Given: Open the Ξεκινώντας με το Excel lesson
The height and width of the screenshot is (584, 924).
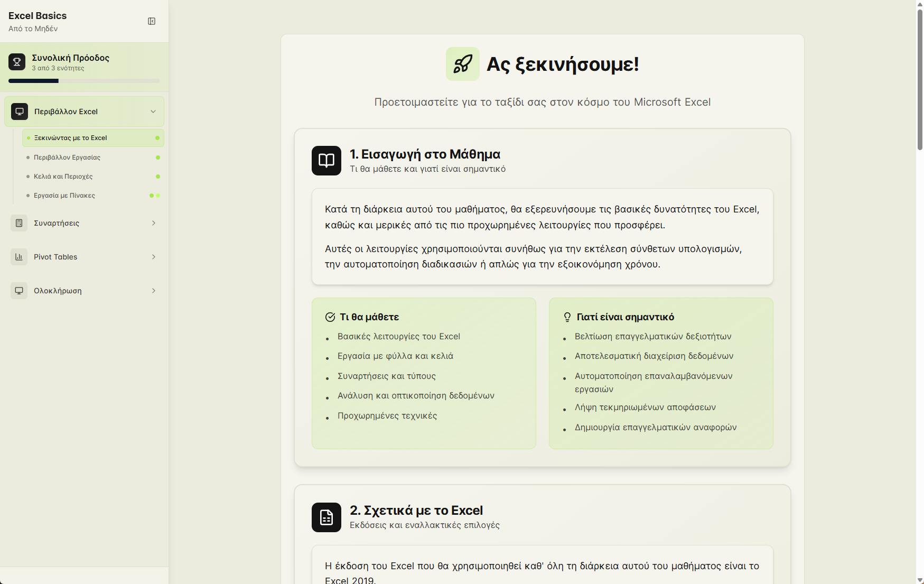Looking at the screenshot, I should click(71, 138).
